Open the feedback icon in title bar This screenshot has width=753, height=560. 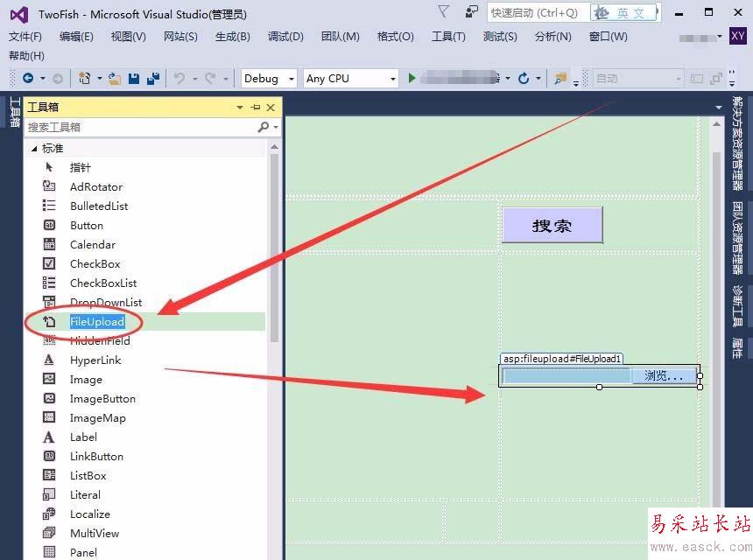pos(472,12)
